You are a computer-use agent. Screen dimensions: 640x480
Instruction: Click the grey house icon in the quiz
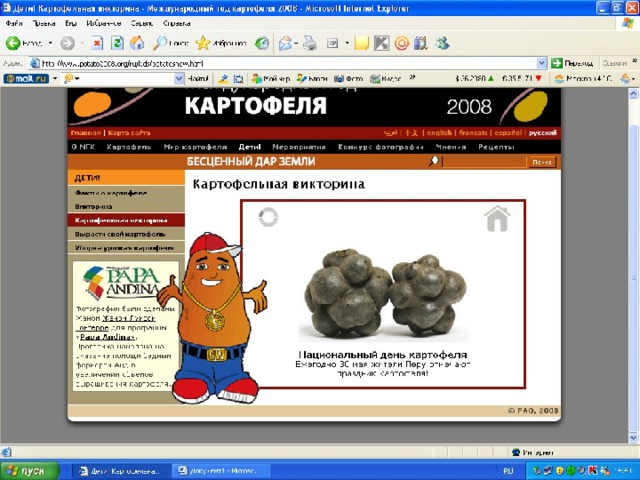coord(497,219)
